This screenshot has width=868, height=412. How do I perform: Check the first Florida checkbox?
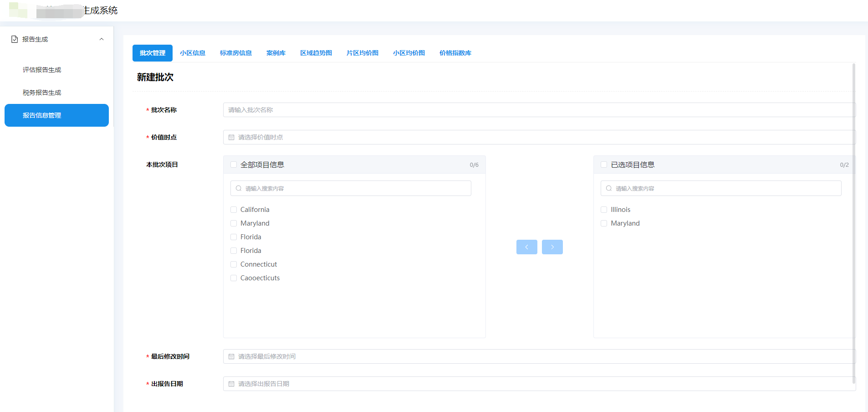(234, 237)
